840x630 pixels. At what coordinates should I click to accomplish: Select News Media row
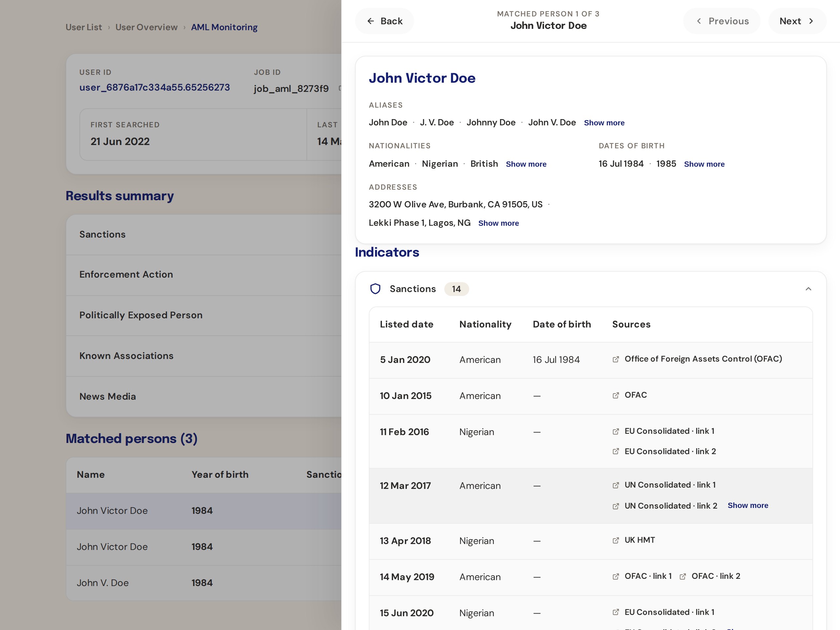pos(203,397)
